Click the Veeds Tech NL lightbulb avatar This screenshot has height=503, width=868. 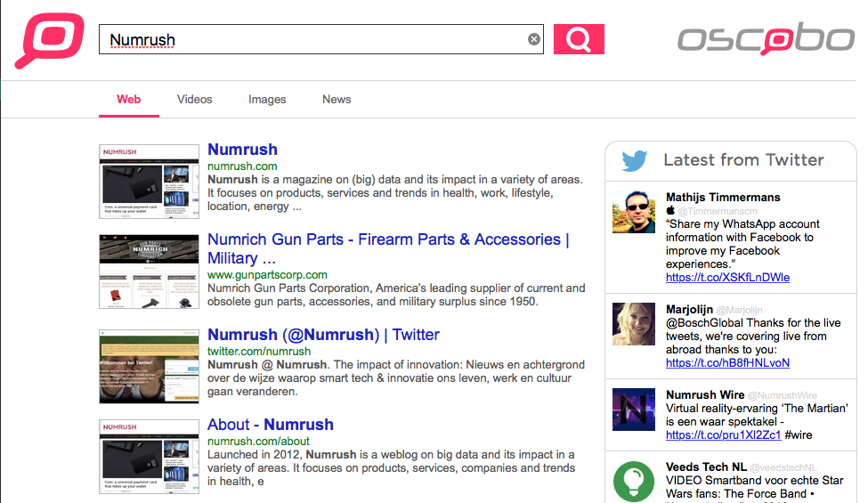[634, 481]
